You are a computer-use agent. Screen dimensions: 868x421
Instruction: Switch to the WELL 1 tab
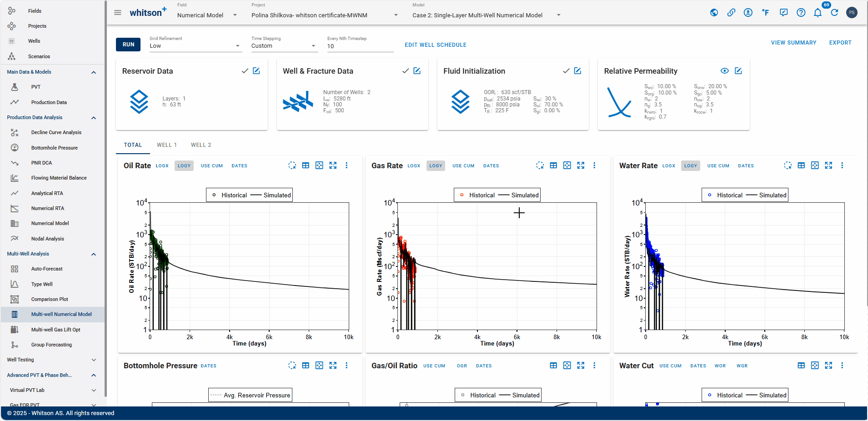pyautogui.click(x=166, y=145)
